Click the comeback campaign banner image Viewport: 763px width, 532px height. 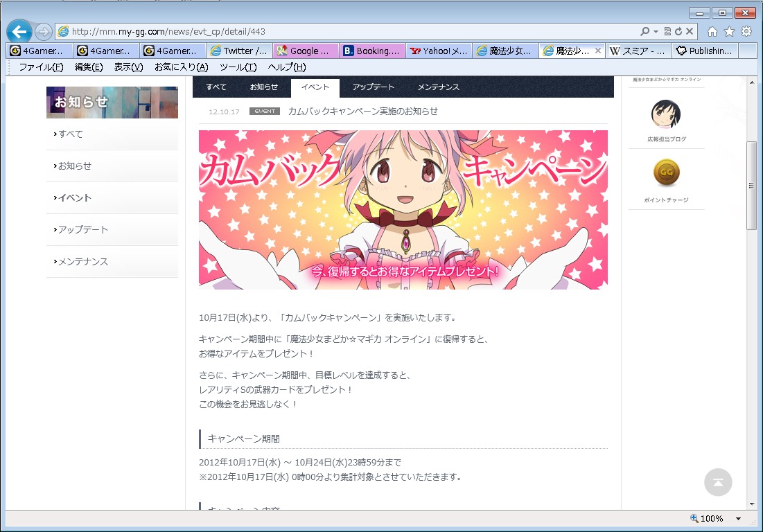pos(403,209)
